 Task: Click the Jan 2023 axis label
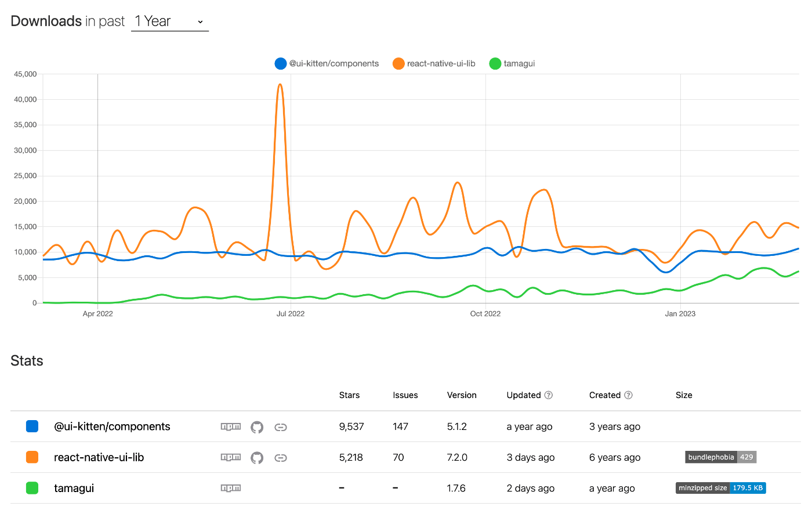(680, 314)
